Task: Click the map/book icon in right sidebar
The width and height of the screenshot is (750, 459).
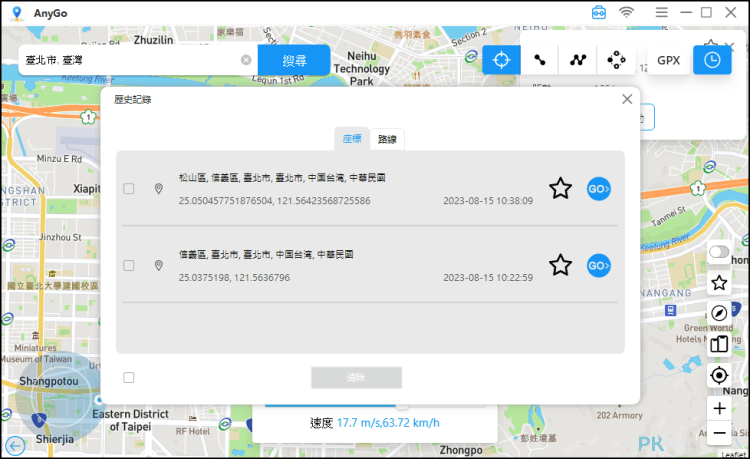Action: 719,344
